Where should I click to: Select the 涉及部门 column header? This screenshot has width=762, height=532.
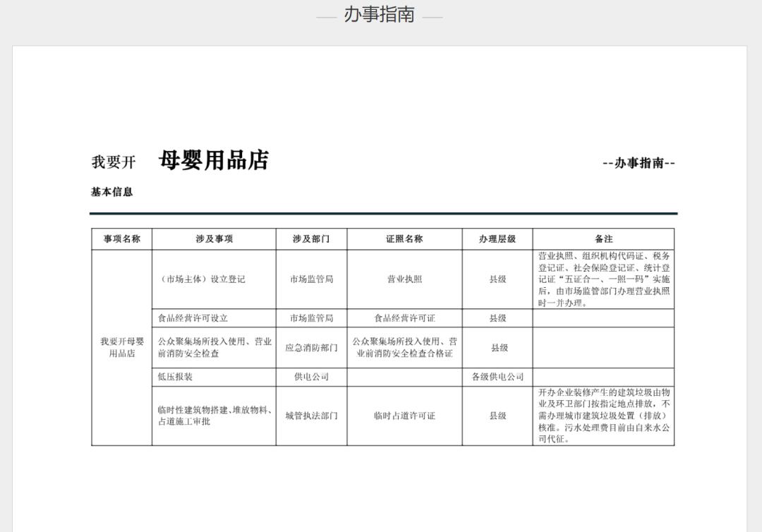[x=313, y=238]
